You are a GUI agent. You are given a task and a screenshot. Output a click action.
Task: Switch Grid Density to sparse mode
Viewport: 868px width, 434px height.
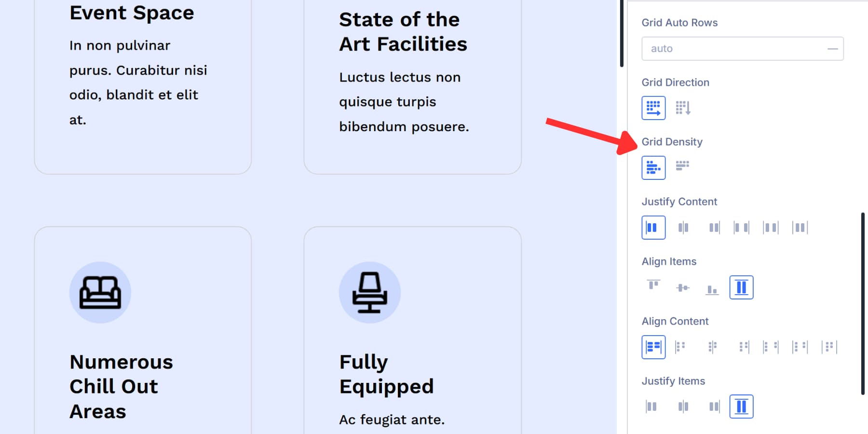click(683, 166)
